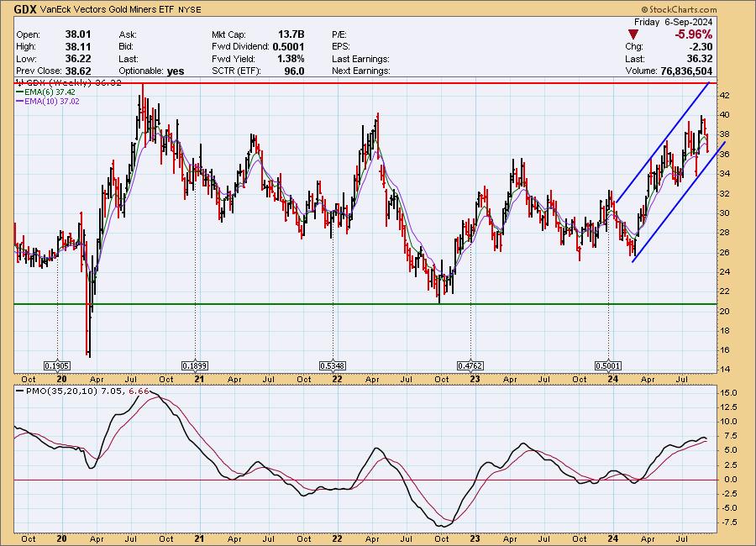Click the Next Earnings: label
The height and width of the screenshot is (546, 756).
(x=360, y=71)
